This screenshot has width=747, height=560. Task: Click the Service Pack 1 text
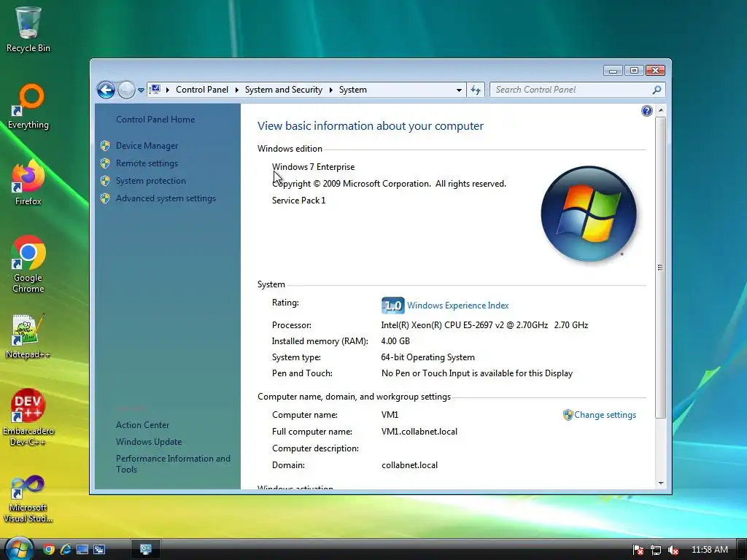coord(298,201)
